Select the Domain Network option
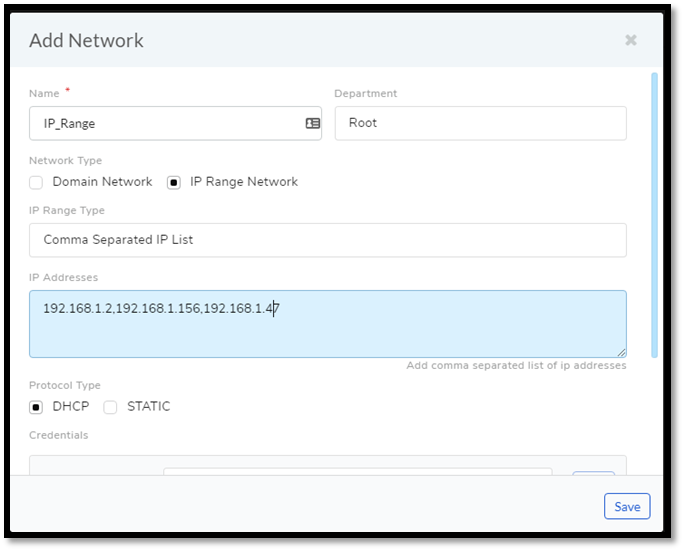684x551 pixels. (36, 182)
